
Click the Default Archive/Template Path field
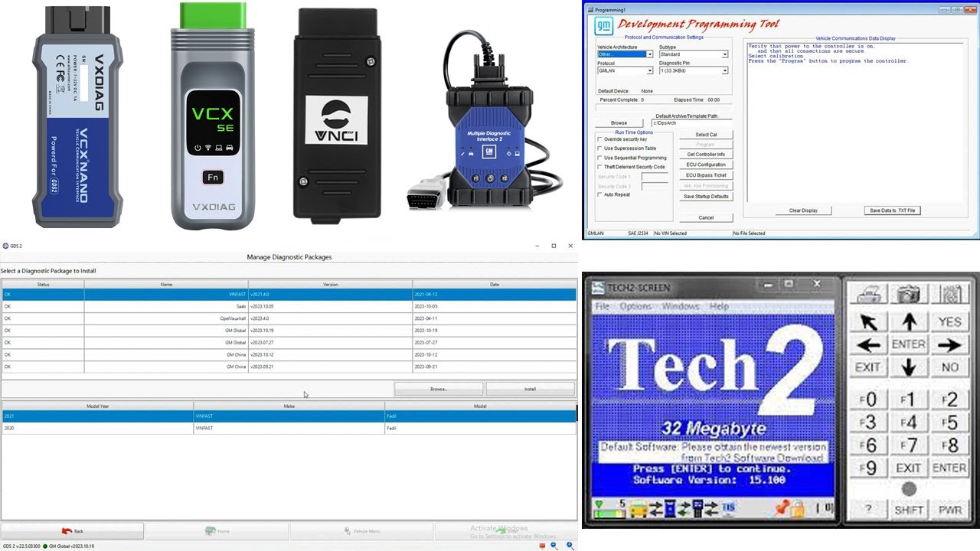[691, 122]
